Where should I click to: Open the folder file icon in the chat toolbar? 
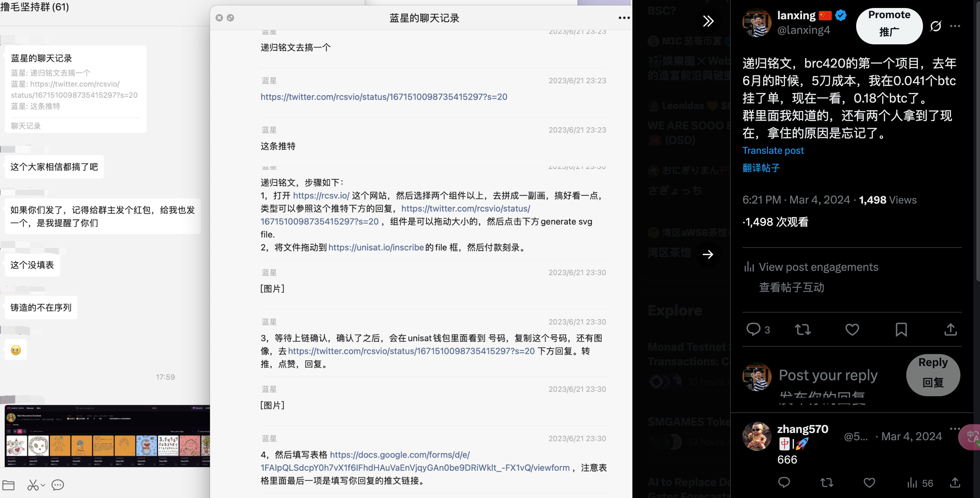[8, 485]
